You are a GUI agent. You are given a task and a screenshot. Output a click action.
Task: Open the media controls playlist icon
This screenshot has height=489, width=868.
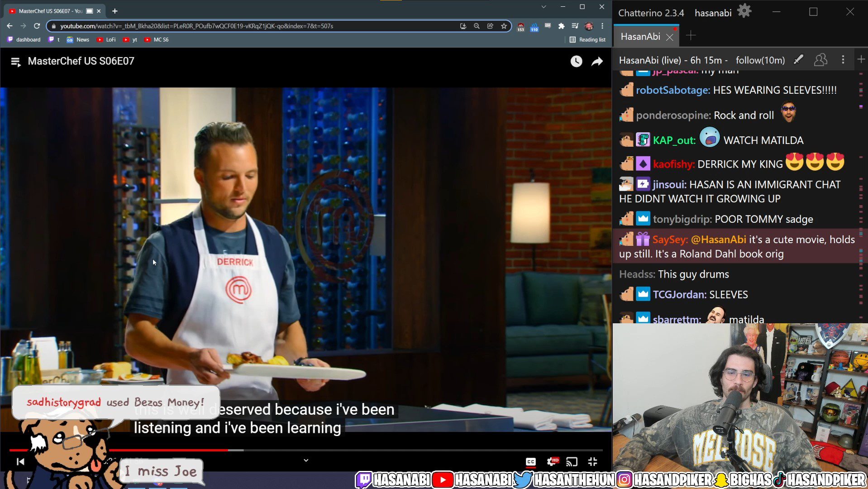(575, 26)
